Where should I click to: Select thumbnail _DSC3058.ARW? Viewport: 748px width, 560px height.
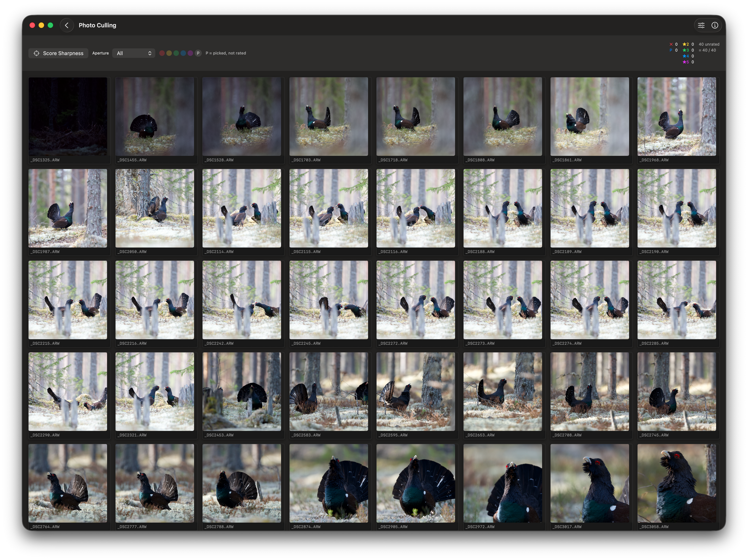[x=676, y=483]
